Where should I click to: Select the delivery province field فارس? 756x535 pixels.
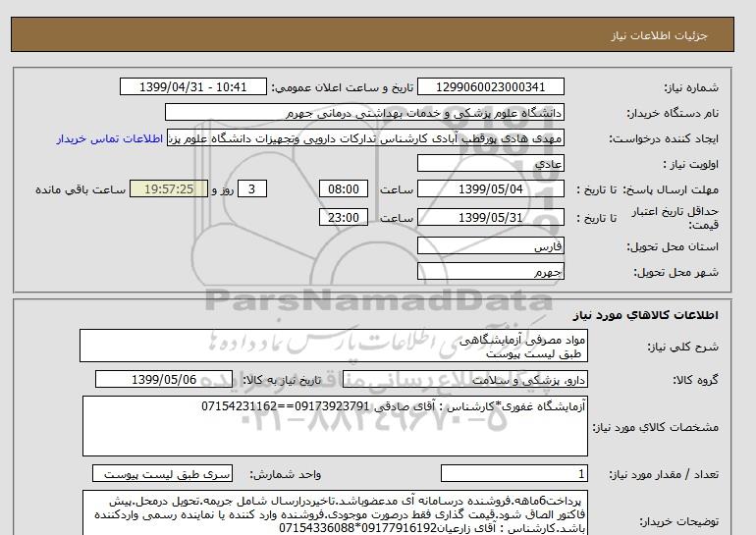pyautogui.click(x=490, y=245)
